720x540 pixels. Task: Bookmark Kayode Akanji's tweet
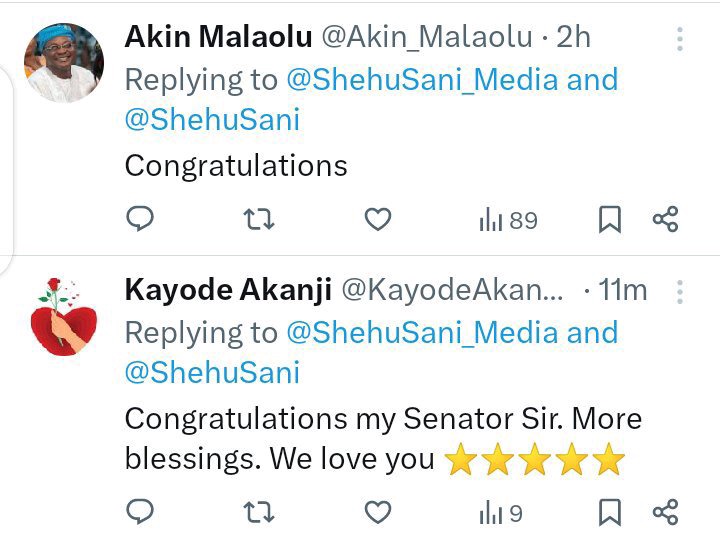610,512
